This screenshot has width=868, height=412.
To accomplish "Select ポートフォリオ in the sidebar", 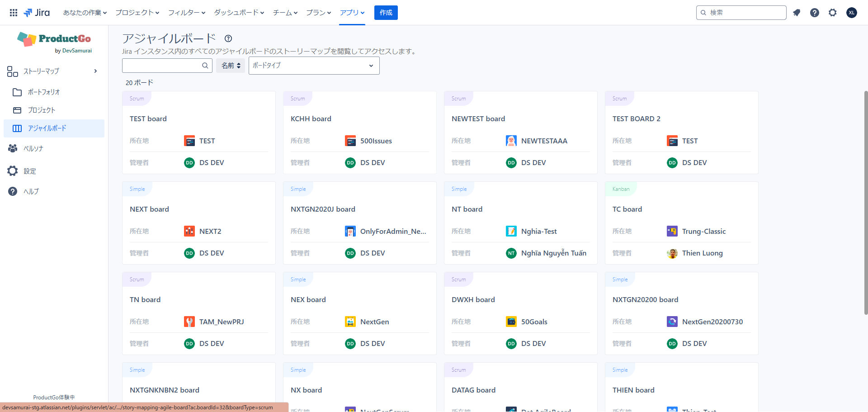I will point(43,92).
